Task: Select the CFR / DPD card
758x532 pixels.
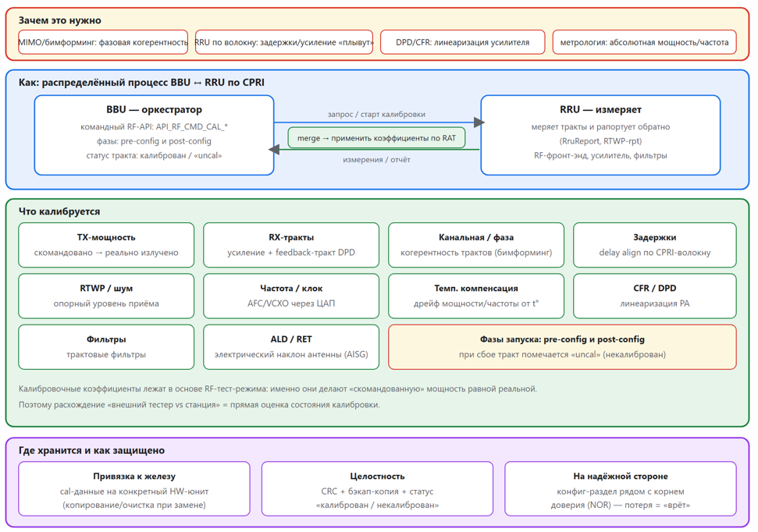Action: [654, 296]
